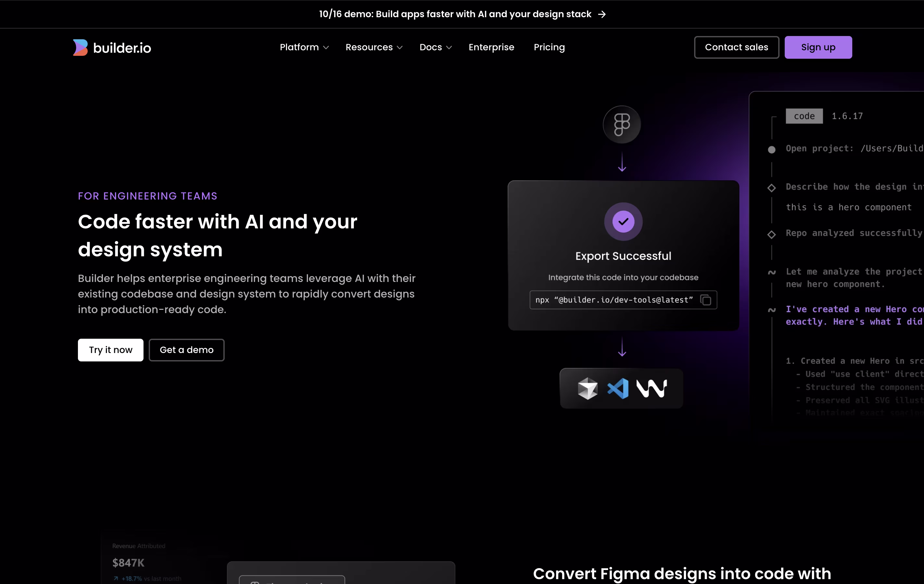Click the purple checkmark success icon
The image size is (924, 584).
click(x=623, y=222)
